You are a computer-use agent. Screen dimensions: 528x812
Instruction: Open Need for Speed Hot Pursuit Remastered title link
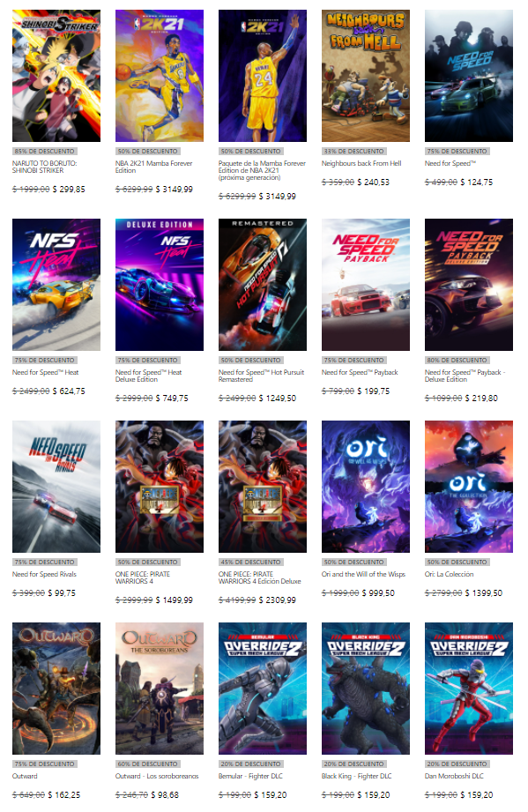261,376
